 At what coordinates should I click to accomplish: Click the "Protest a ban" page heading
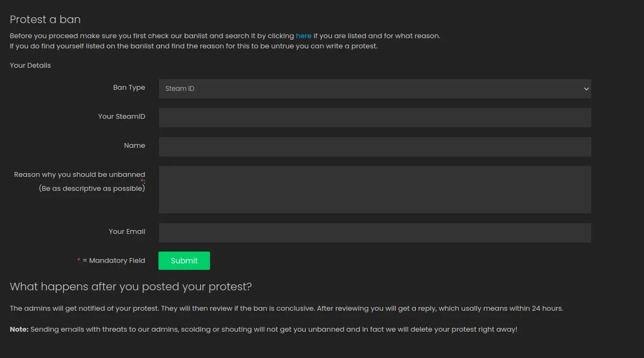point(45,19)
